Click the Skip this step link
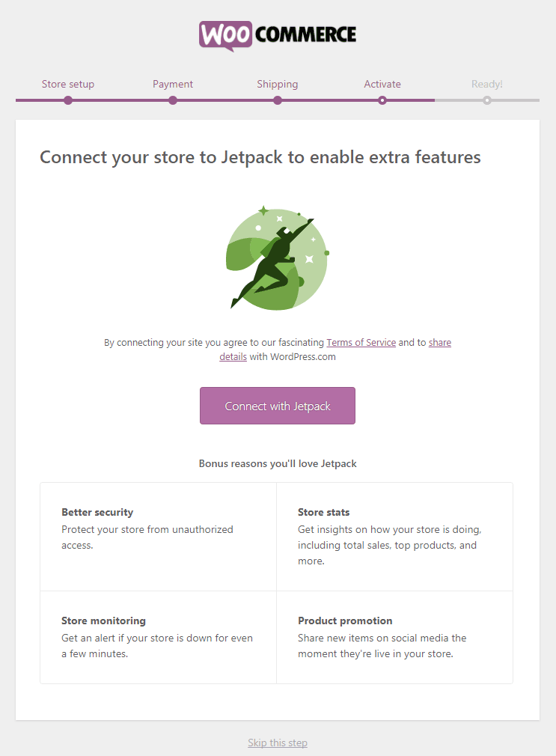 click(x=278, y=743)
